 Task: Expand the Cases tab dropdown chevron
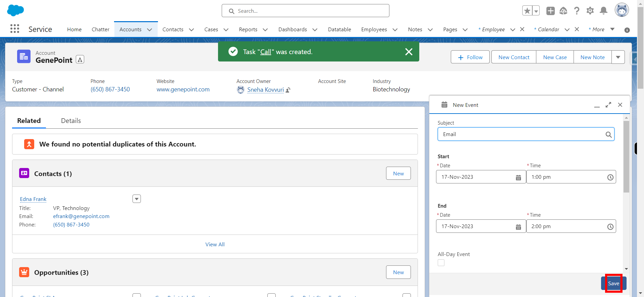(x=226, y=30)
